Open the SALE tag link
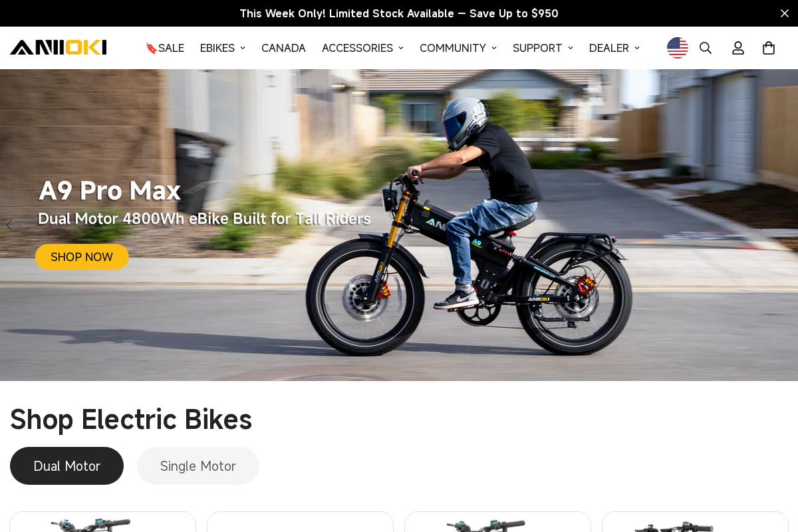The height and width of the screenshot is (532, 798). point(165,48)
